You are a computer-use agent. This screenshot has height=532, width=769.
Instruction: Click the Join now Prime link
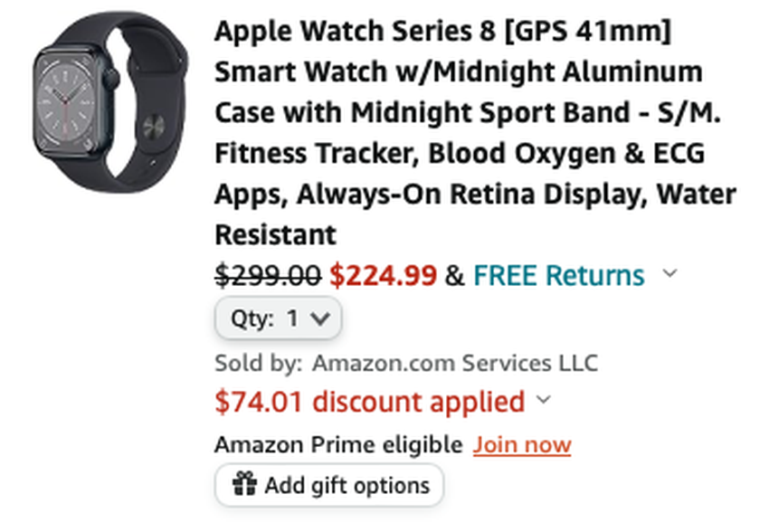click(x=522, y=444)
